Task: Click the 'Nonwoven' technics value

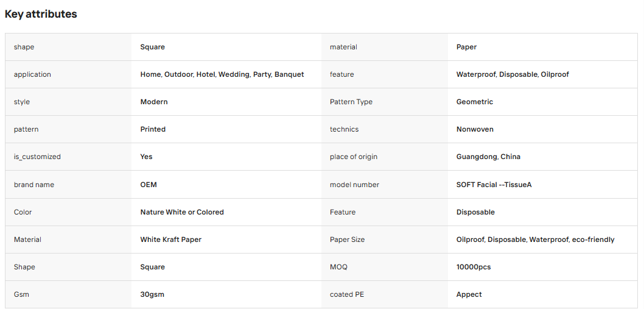Action: pos(475,129)
